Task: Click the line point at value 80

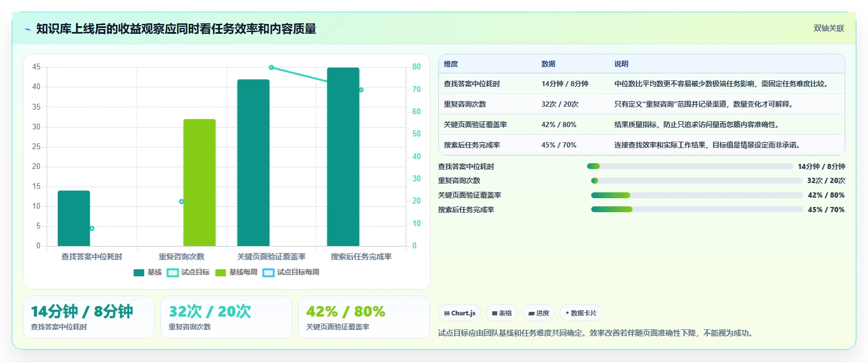Action: coord(271,67)
